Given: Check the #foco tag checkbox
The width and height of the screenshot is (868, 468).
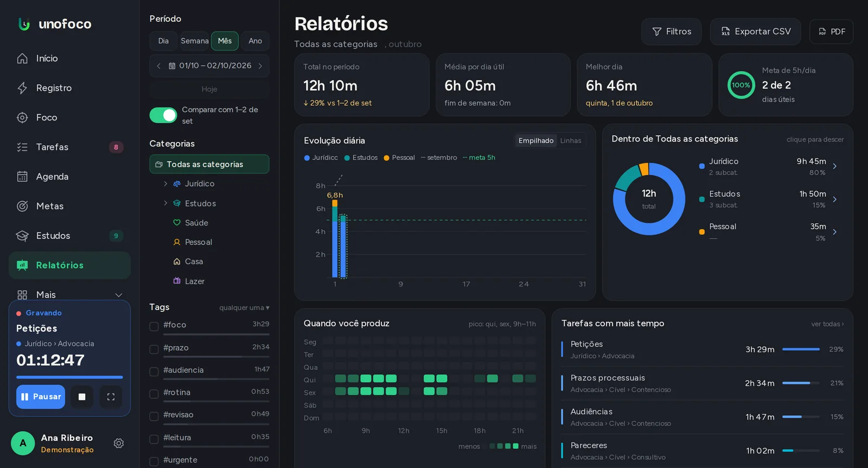Looking at the screenshot, I should [x=154, y=326].
